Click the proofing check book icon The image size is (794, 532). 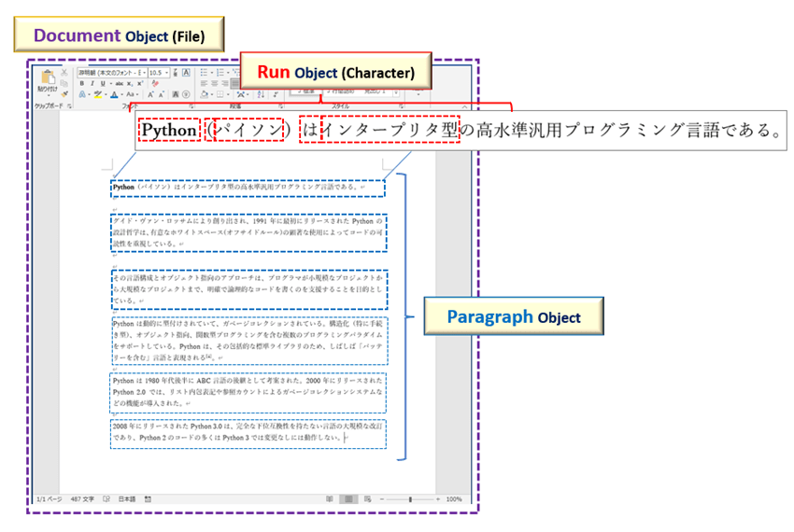click(x=106, y=499)
